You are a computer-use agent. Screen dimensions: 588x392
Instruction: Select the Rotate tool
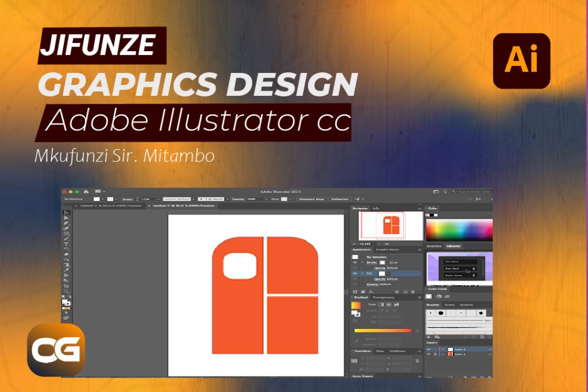(67, 249)
